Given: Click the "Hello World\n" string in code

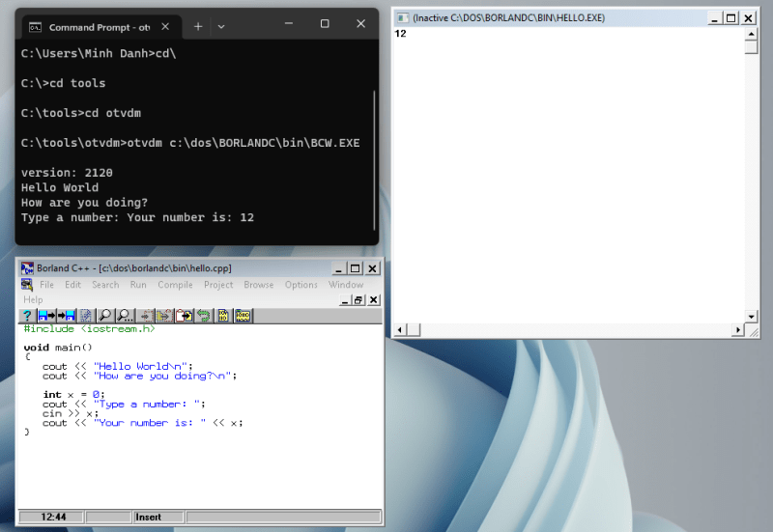Looking at the screenshot, I should [140, 366].
